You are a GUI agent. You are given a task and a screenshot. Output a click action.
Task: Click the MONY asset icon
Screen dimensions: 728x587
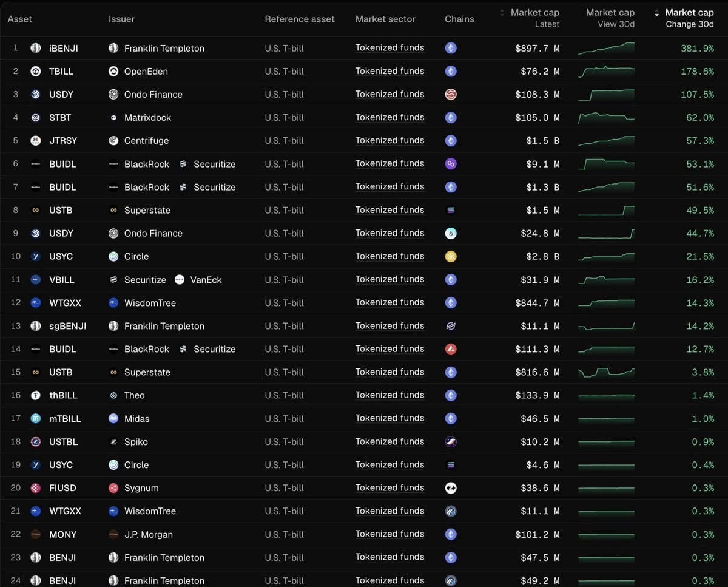pyautogui.click(x=36, y=534)
